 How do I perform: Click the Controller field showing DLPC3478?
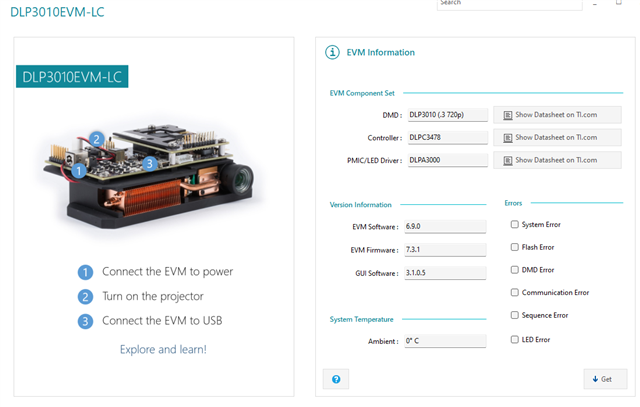[448, 138]
